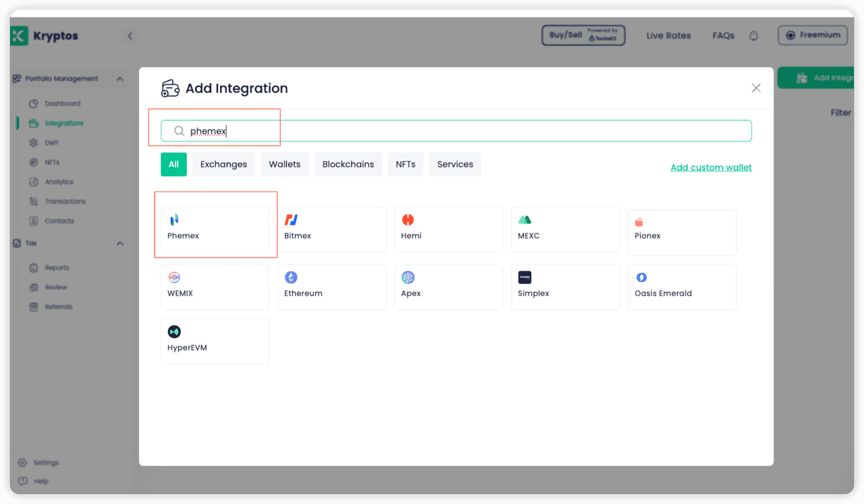Open the notifications bell
Image resolution: width=864 pixels, height=504 pixels.
[754, 36]
